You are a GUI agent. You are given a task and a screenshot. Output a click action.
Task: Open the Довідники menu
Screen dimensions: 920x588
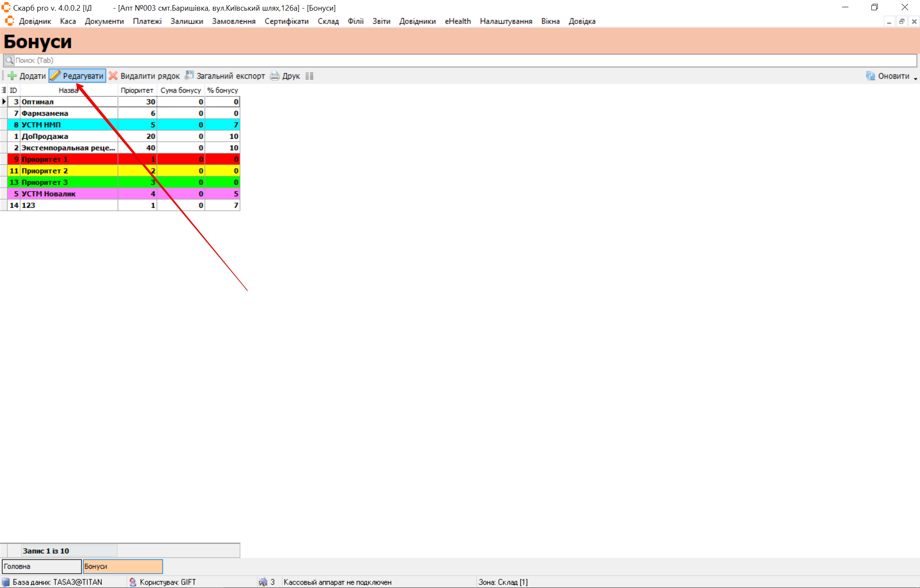pos(417,21)
